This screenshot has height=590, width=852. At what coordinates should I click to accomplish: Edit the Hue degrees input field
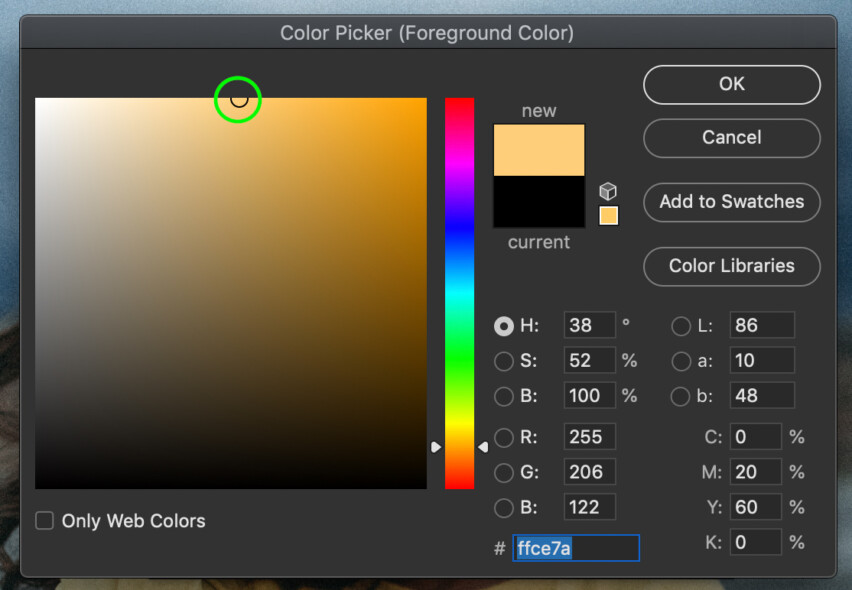[x=588, y=326]
